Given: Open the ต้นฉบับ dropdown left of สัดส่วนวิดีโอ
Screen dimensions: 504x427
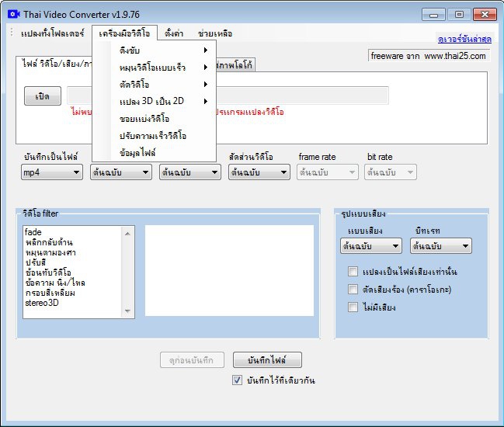Looking at the screenshot, I should [190, 172].
